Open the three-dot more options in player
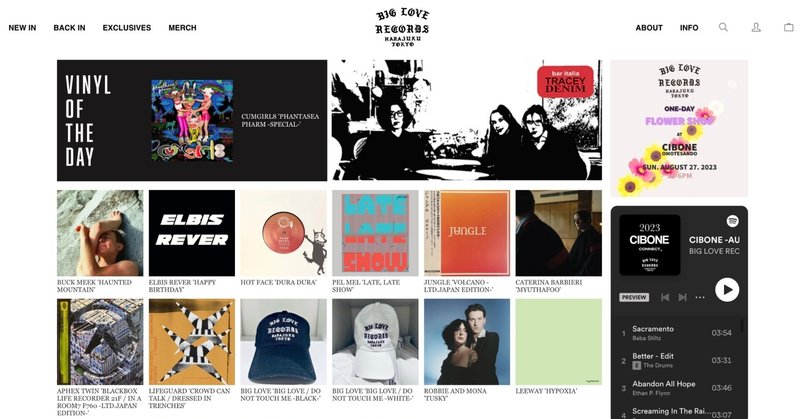800x419 pixels. tap(699, 297)
